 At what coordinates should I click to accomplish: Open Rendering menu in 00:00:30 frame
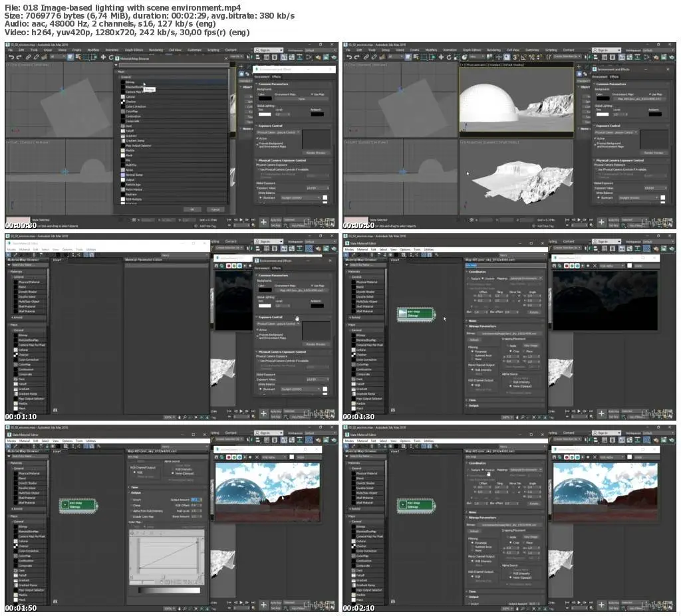[156, 50]
